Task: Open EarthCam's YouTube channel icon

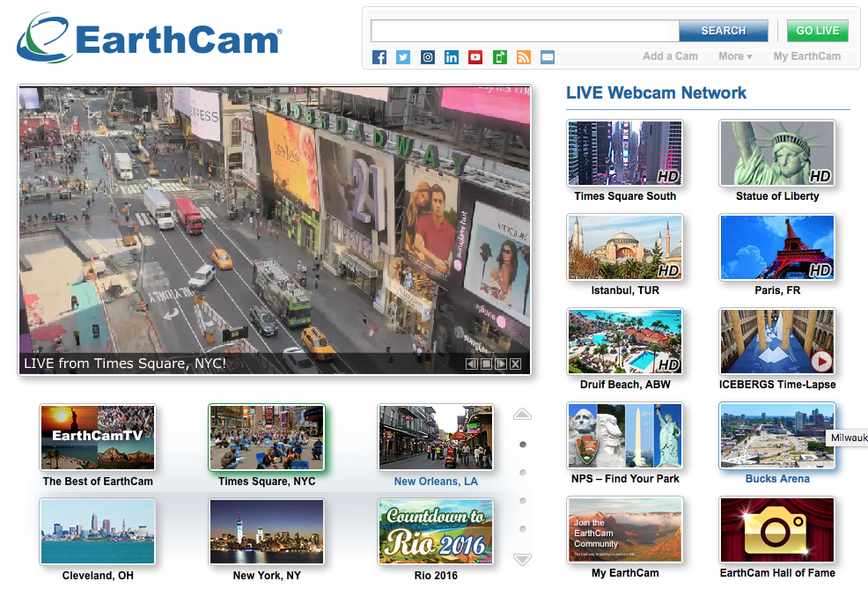Action: pos(475,57)
